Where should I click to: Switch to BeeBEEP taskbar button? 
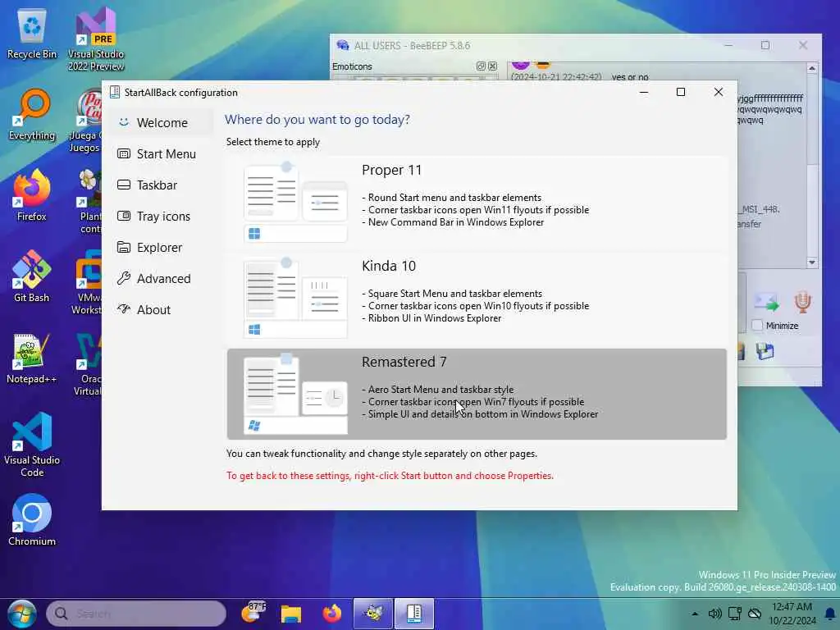[x=373, y=614]
